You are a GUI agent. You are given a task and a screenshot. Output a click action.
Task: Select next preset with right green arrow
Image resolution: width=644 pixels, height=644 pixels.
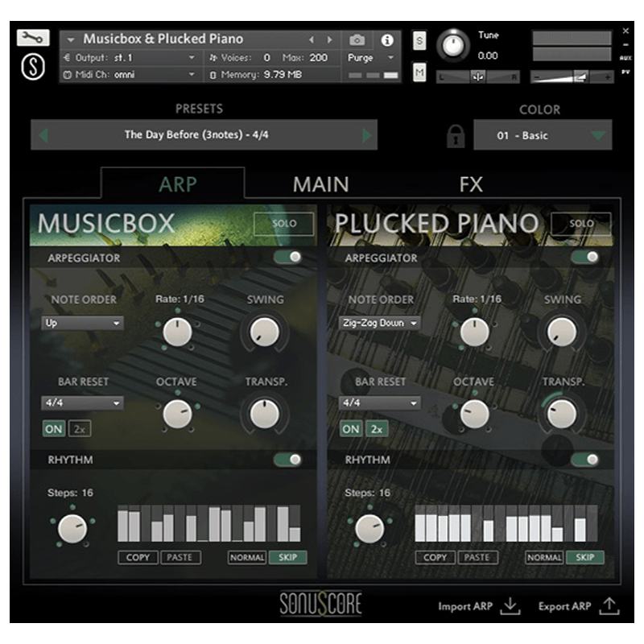coord(366,135)
